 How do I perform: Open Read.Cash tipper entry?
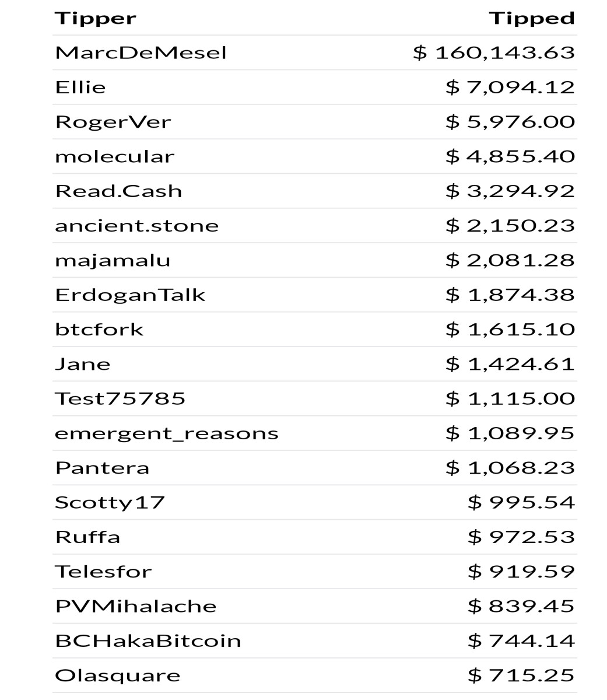[118, 191]
